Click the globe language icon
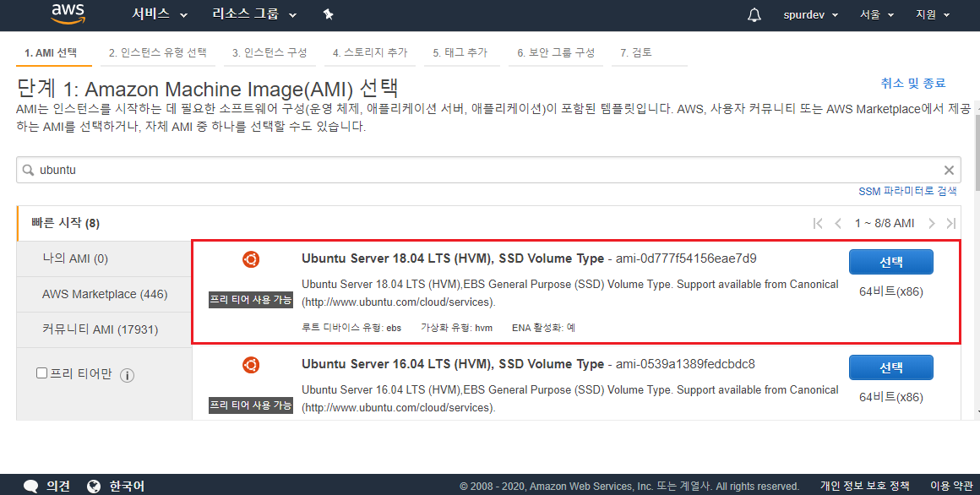 [x=94, y=487]
